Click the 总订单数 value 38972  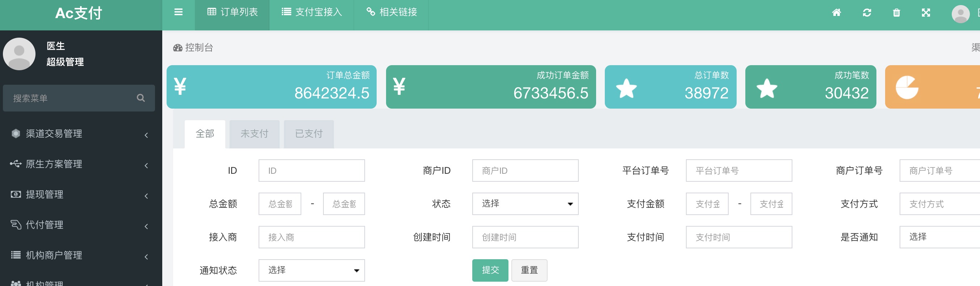tap(707, 93)
